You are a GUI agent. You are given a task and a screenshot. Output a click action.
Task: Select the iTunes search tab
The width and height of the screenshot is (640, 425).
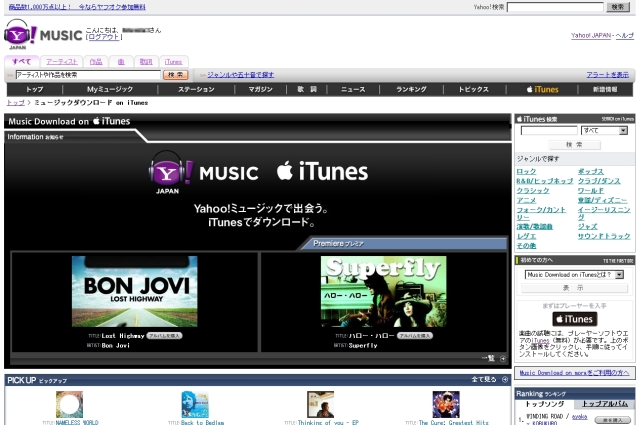click(x=173, y=62)
